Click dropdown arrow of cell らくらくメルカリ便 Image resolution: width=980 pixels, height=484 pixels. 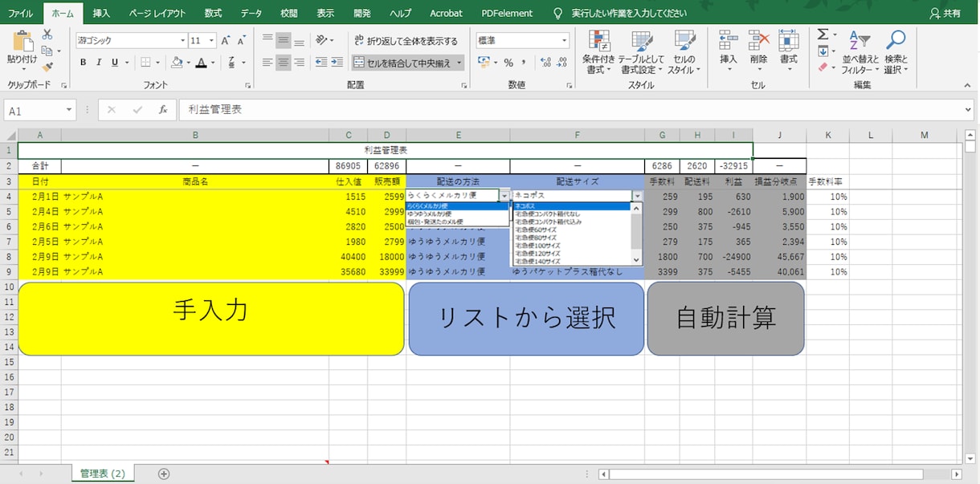coord(504,196)
